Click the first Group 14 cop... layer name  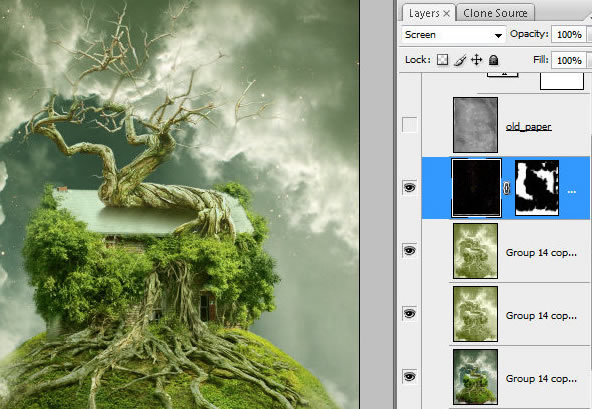(541, 253)
